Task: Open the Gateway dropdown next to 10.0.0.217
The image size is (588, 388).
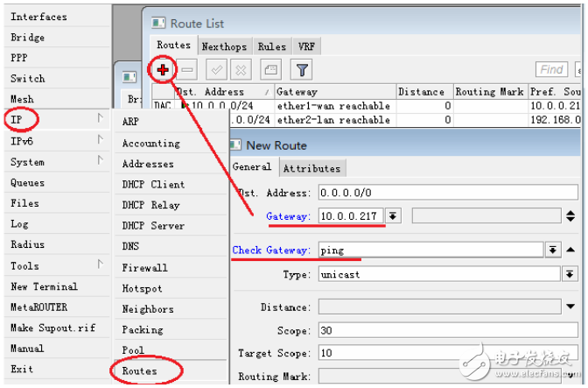Action: point(394,216)
